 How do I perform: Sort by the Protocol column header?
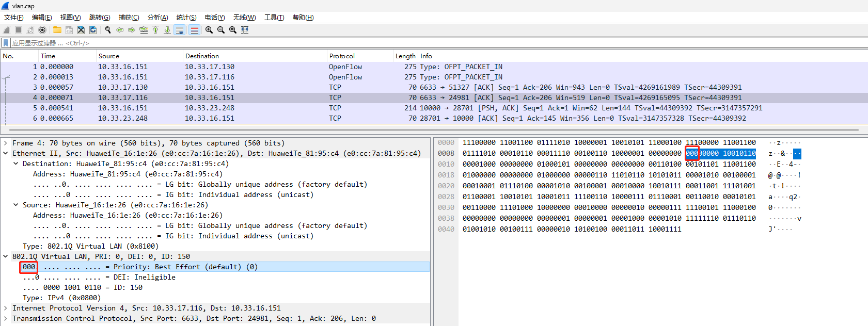(360, 56)
